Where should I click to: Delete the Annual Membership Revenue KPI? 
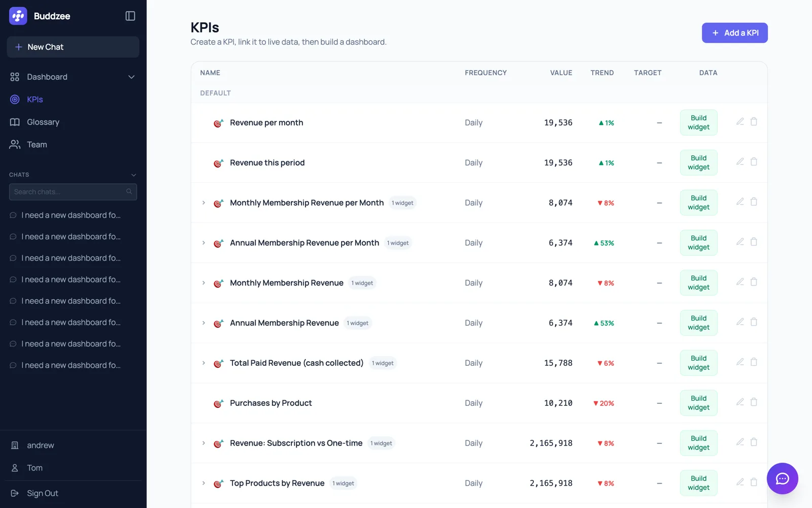click(x=754, y=322)
